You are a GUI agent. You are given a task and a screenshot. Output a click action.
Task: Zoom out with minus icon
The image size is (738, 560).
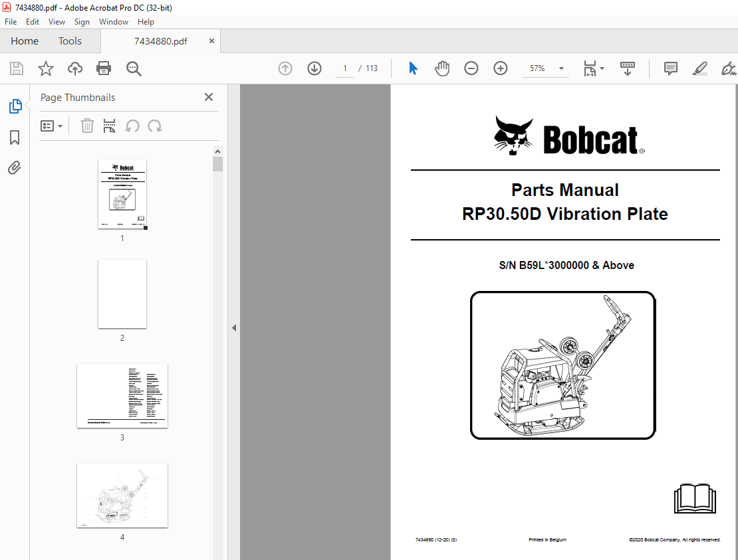pyautogui.click(x=471, y=68)
